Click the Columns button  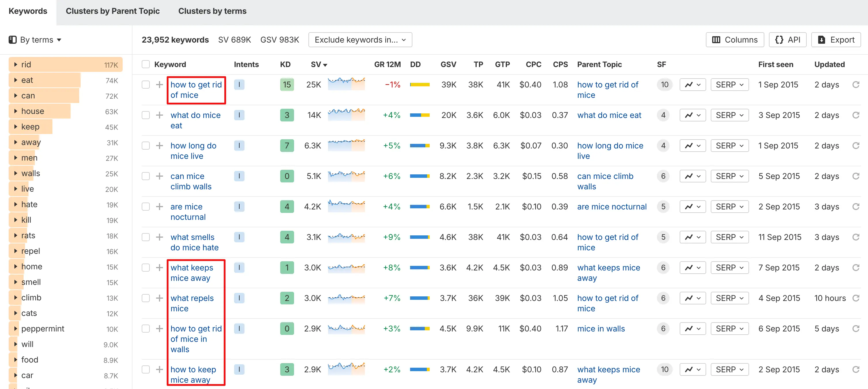click(x=735, y=40)
